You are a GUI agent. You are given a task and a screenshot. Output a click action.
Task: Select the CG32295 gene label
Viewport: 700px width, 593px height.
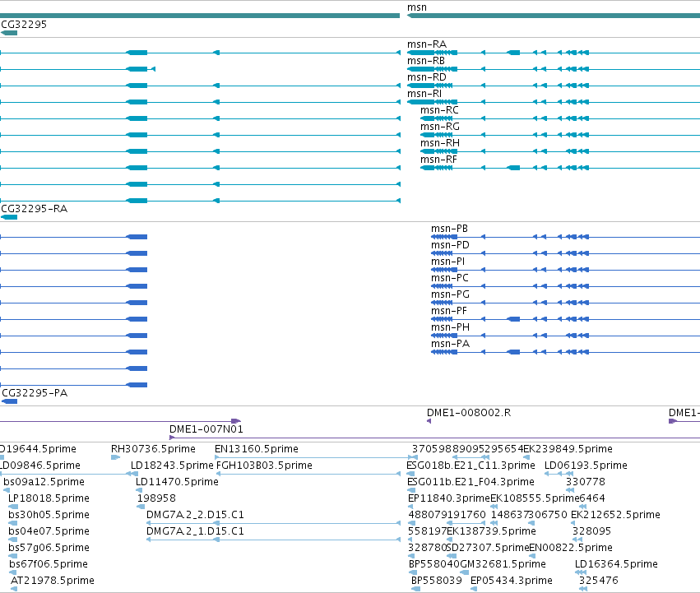tap(24, 25)
